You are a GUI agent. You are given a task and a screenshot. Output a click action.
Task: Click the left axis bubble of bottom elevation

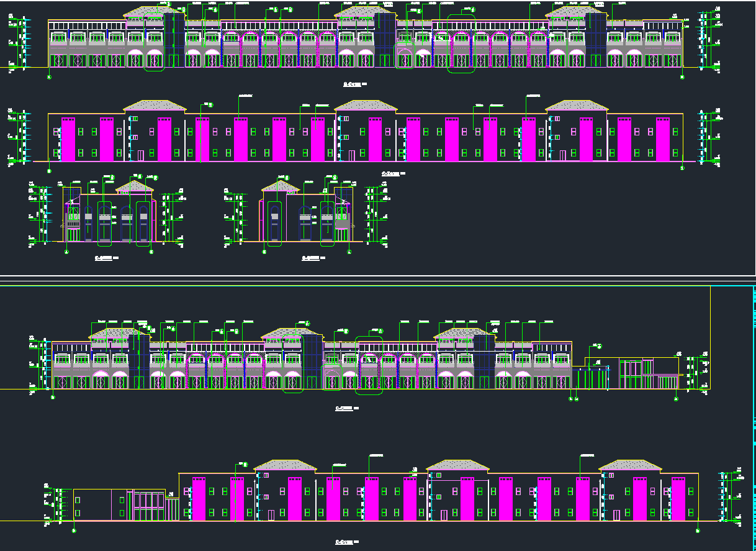(x=74, y=531)
